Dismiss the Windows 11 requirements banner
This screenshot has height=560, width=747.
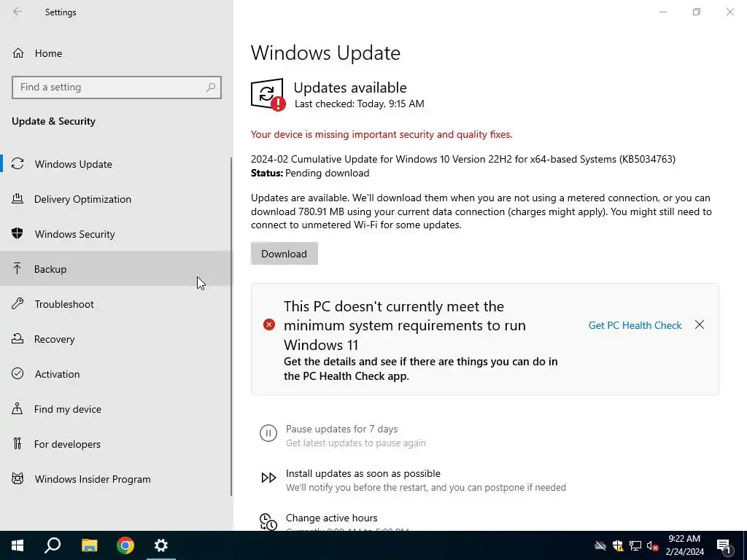tap(700, 324)
